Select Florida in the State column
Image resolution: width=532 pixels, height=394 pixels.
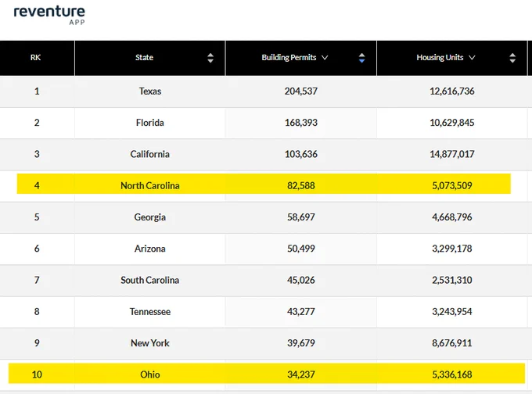(150, 123)
